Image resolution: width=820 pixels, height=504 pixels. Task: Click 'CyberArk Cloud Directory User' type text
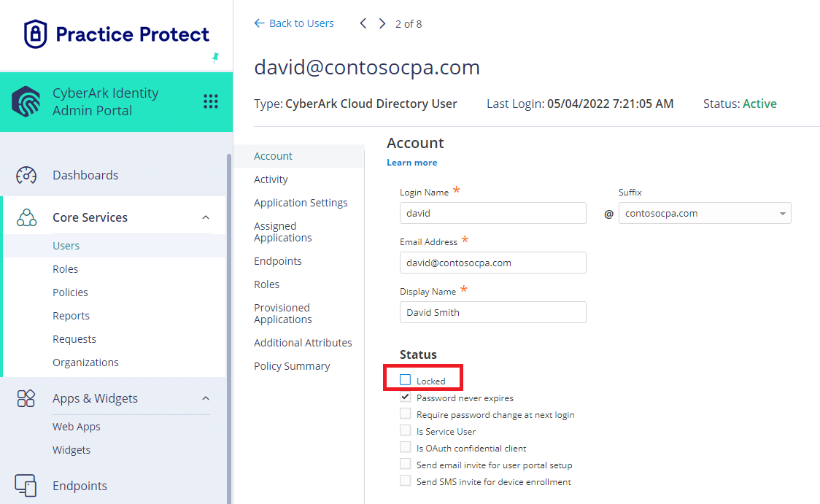(x=371, y=104)
